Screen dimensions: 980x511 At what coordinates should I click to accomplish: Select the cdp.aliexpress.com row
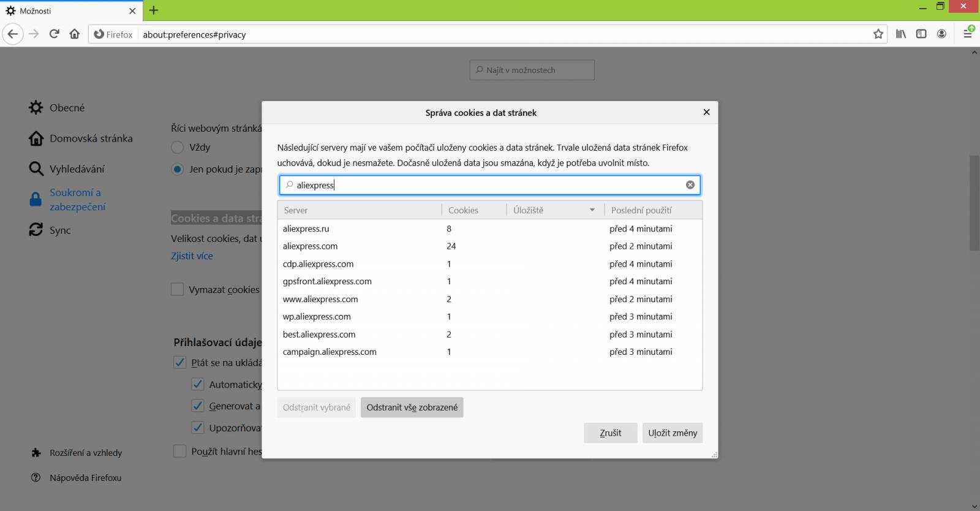pyautogui.click(x=490, y=264)
